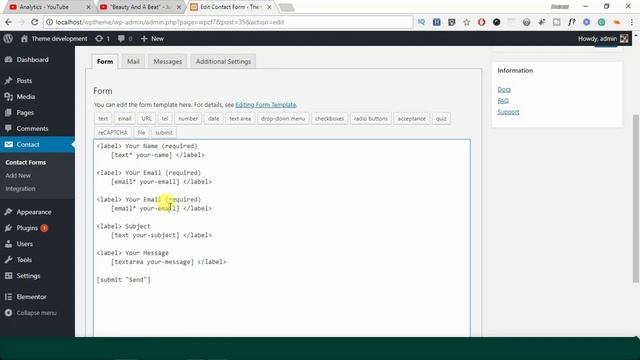
Task: Open Integration under Contact
Action: (20, 189)
